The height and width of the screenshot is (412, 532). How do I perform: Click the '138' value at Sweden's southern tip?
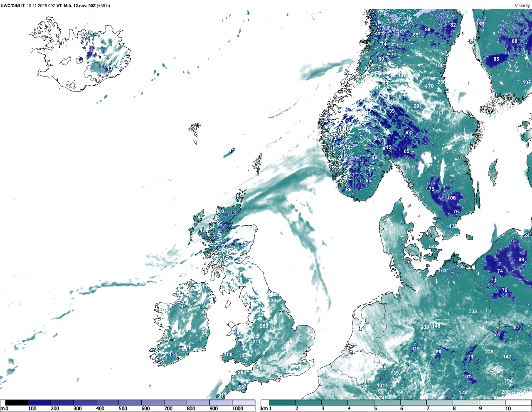click(x=453, y=226)
